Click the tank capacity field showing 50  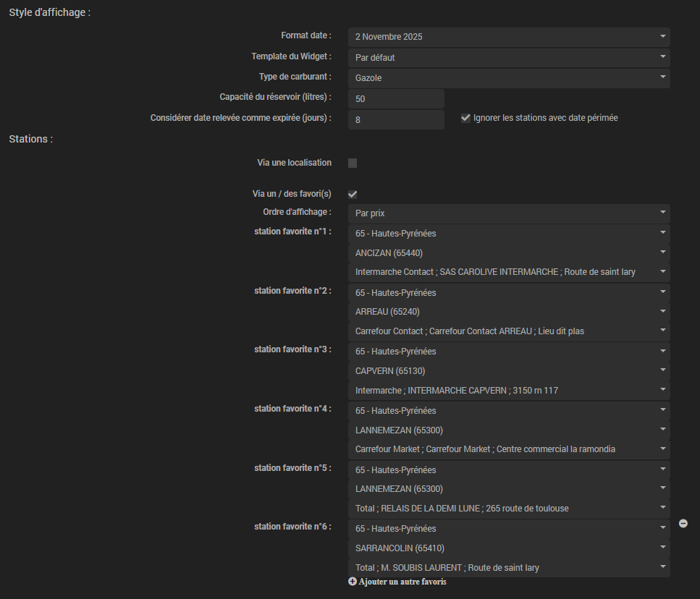(x=396, y=98)
